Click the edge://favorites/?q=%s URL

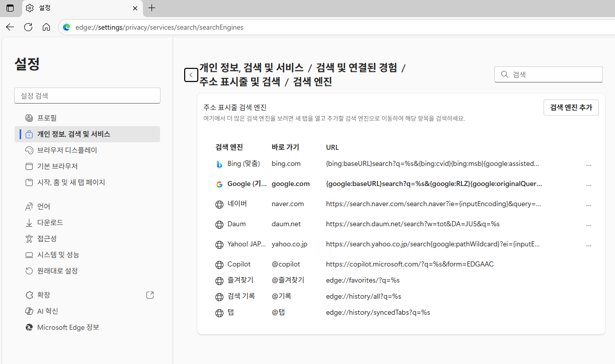[363, 280]
